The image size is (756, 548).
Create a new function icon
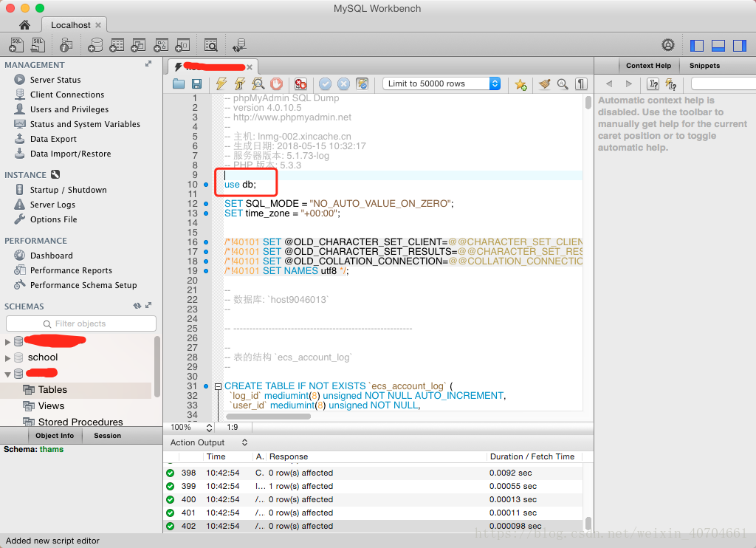point(182,45)
